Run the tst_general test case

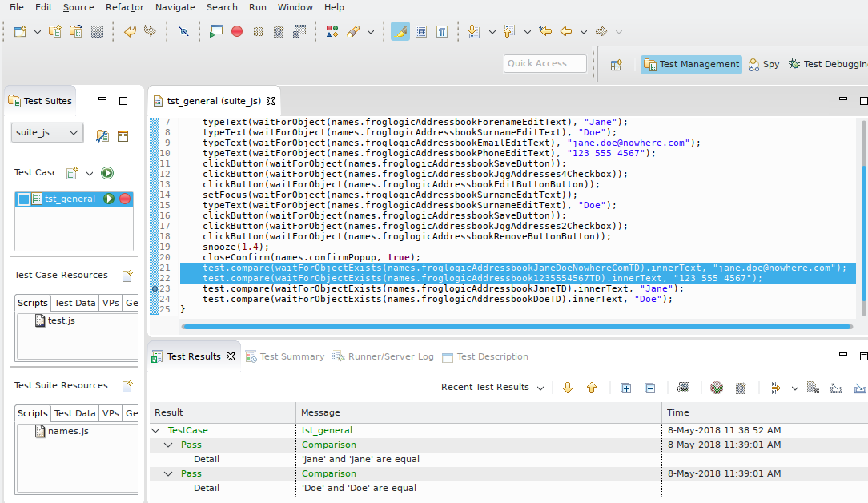point(109,199)
